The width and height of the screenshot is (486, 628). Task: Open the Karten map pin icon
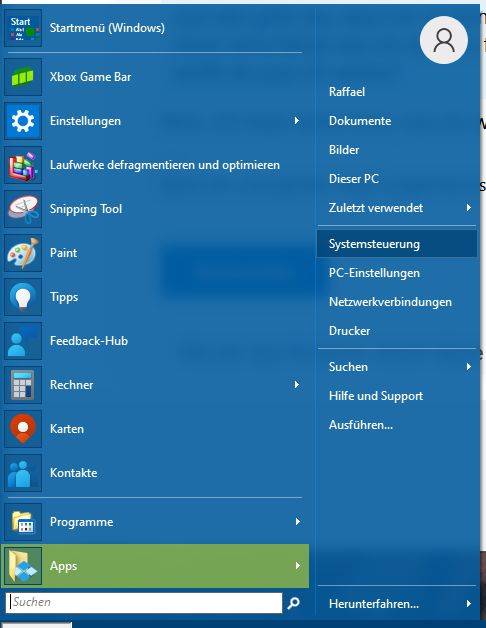coord(23,429)
